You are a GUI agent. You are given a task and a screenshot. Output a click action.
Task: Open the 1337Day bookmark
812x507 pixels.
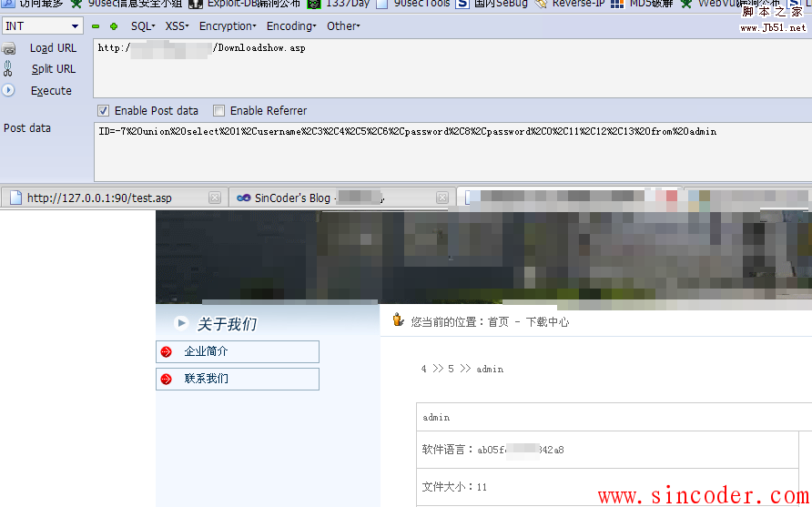(x=340, y=5)
